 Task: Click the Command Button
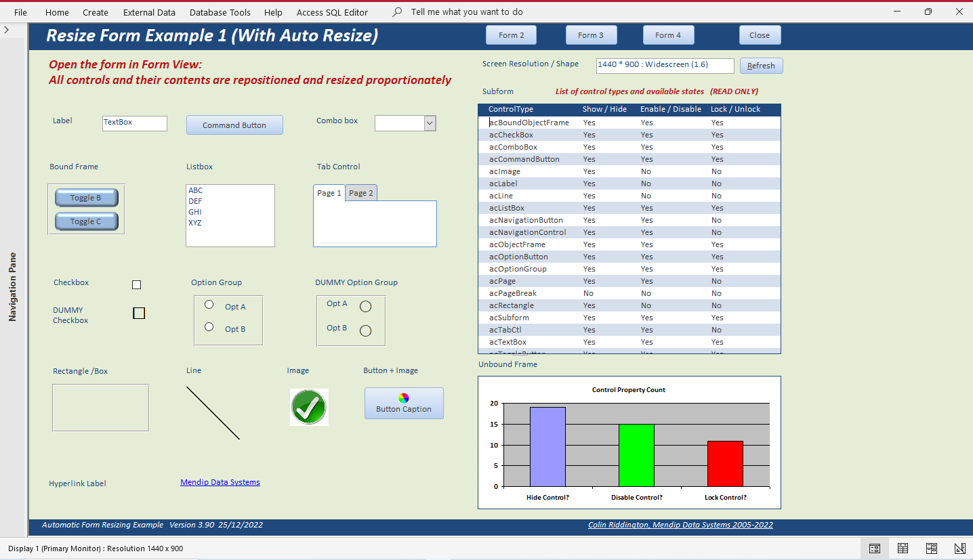234,125
